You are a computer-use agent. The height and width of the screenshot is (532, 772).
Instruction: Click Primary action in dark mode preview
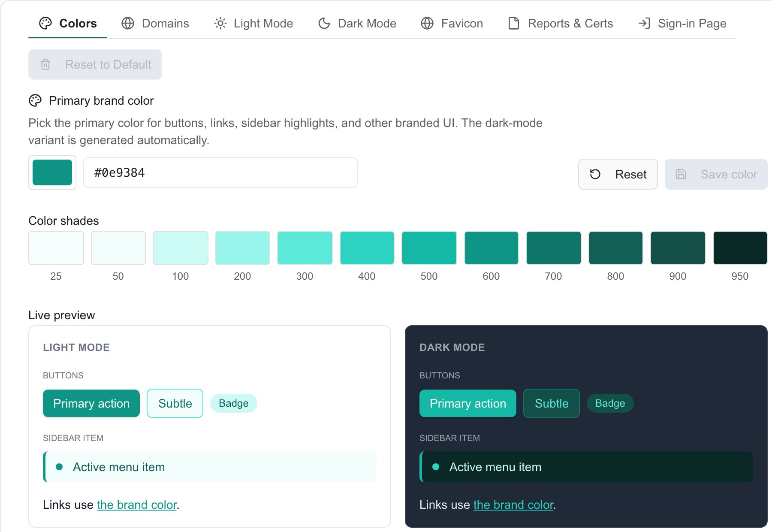coord(468,403)
